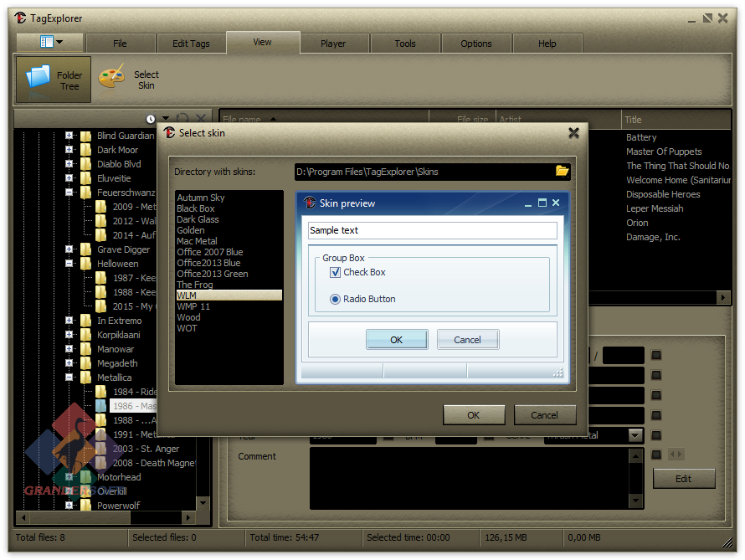Viewport: 745px width, 560px height.
Task: Tick the checkbox beside the Comment field
Action: (x=656, y=455)
